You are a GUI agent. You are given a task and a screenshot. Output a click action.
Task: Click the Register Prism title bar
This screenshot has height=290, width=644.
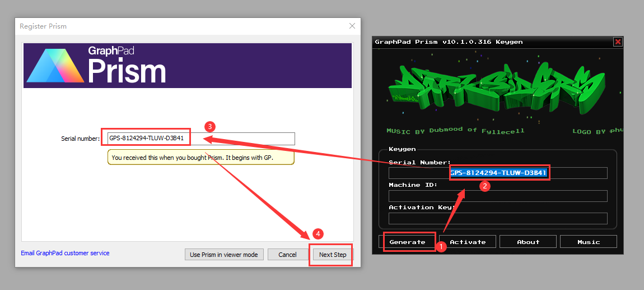168,26
